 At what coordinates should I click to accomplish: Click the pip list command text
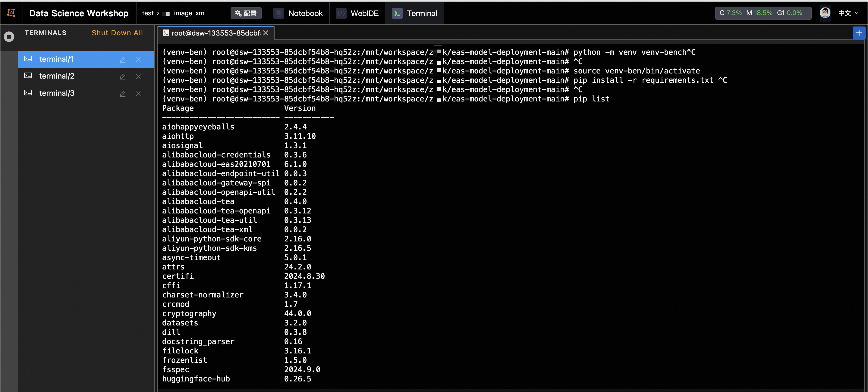click(x=591, y=99)
